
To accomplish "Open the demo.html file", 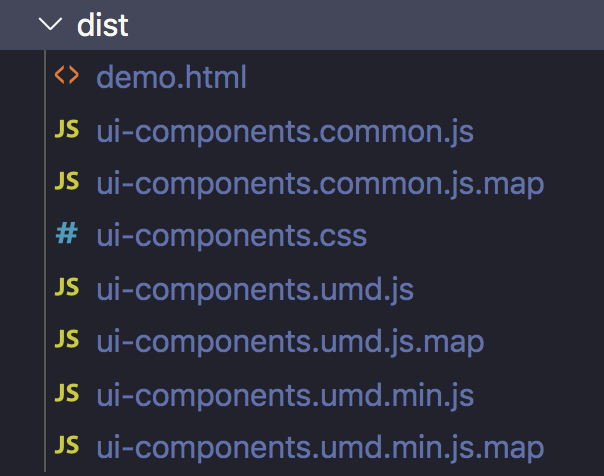I will pyautogui.click(x=171, y=77).
